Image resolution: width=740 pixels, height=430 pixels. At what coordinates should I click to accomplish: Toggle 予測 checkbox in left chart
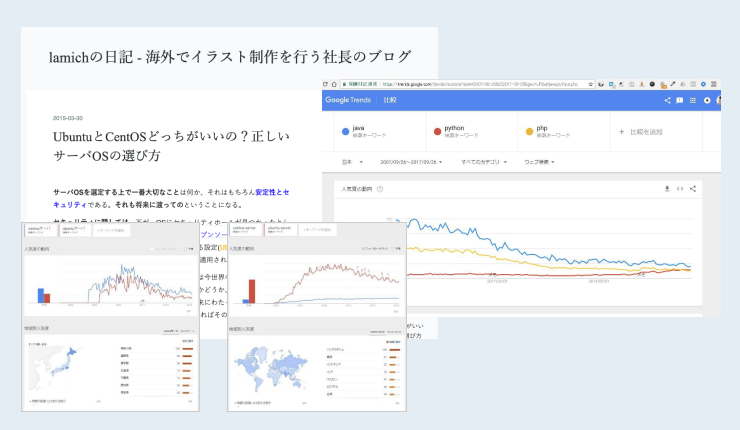pos(186,249)
